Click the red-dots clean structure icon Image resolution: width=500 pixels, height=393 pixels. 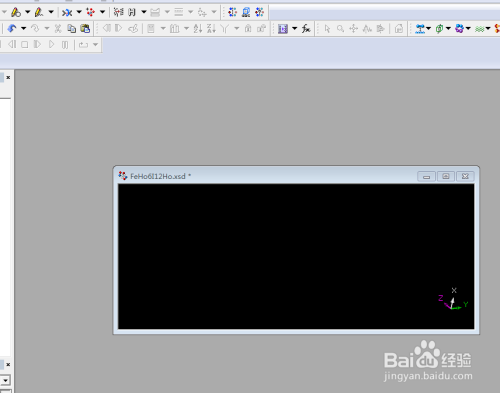pos(90,12)
